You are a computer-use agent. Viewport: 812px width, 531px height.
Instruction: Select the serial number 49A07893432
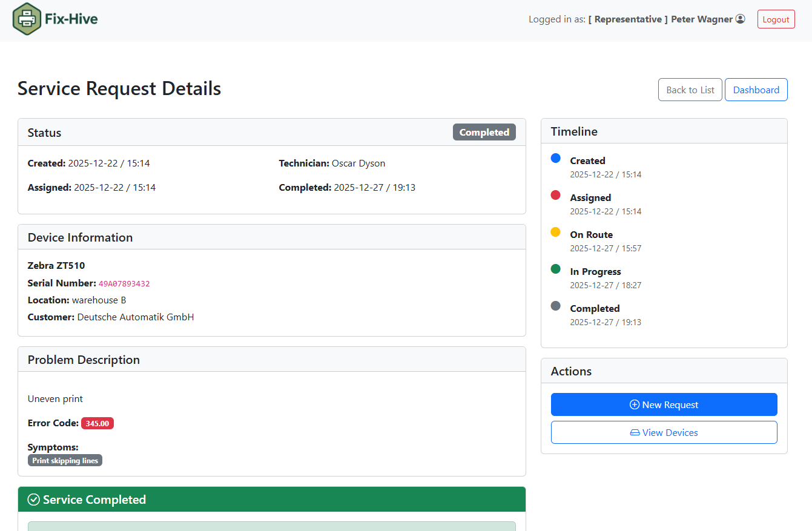tap(124, 283)
